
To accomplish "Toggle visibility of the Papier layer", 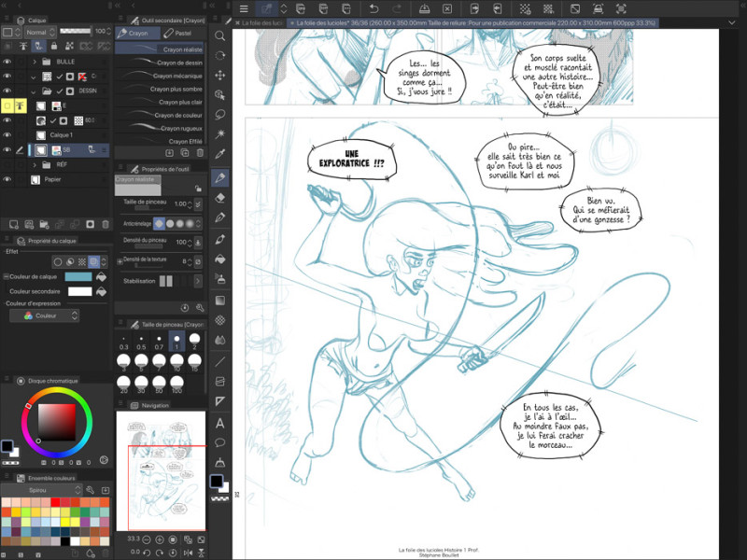I will [7, 179].
